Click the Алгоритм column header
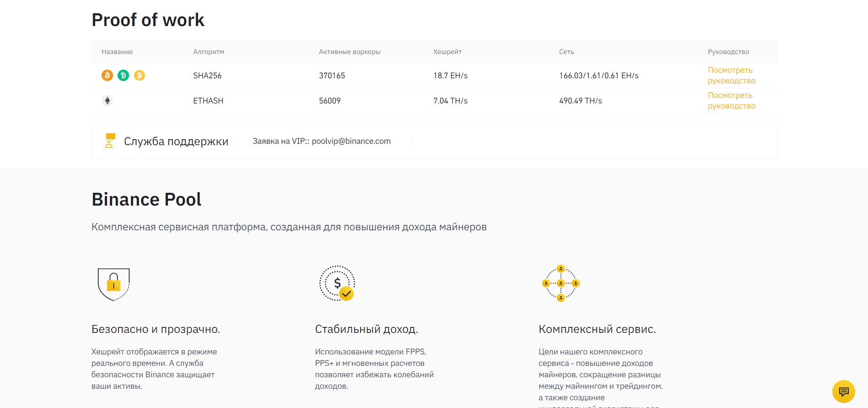 coord(209,52)
